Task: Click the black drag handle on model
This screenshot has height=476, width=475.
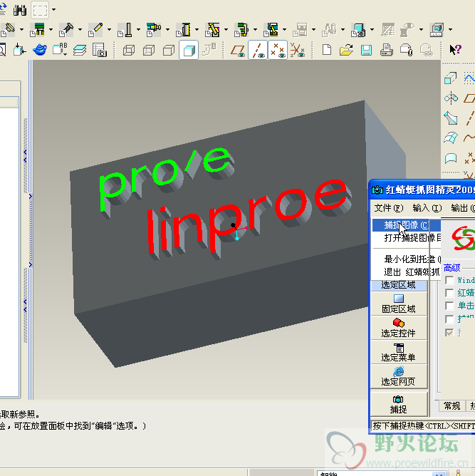Action: tap(233, 225)
